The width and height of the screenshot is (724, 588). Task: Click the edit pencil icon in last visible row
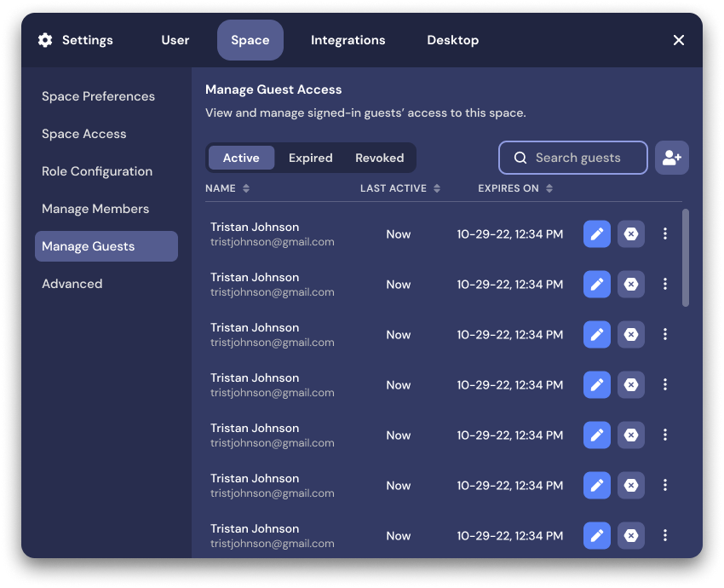point(597,536)
